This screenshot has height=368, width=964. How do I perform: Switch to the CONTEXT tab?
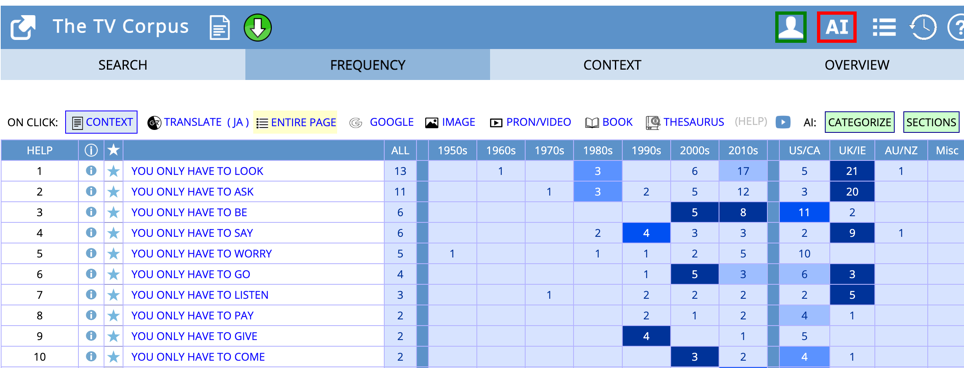[x=612, y=65]
